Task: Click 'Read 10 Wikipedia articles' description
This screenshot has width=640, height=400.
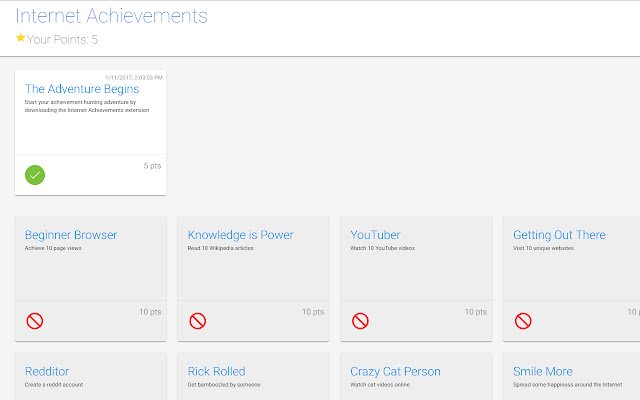Action: coord(220,248)
